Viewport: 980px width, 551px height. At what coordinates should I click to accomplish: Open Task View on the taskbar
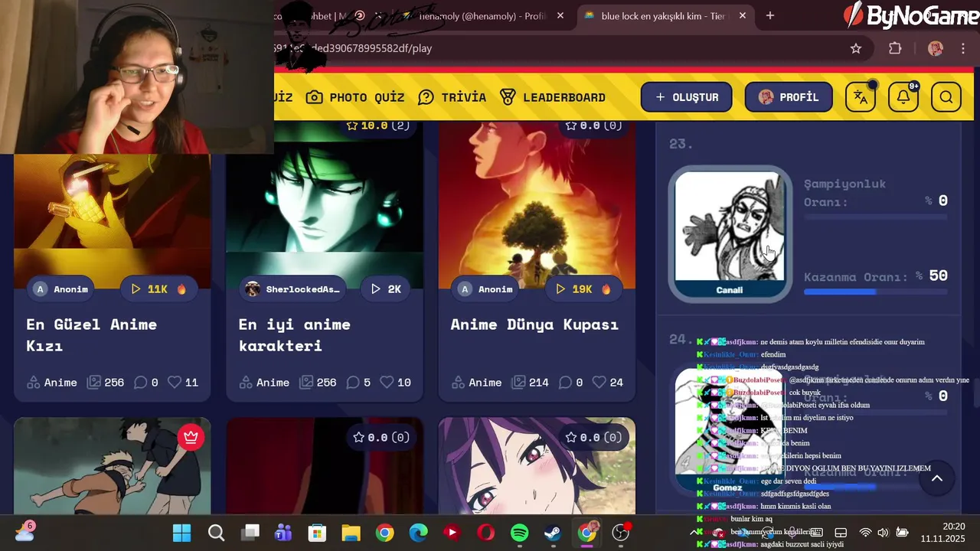(x=250, y=533)
